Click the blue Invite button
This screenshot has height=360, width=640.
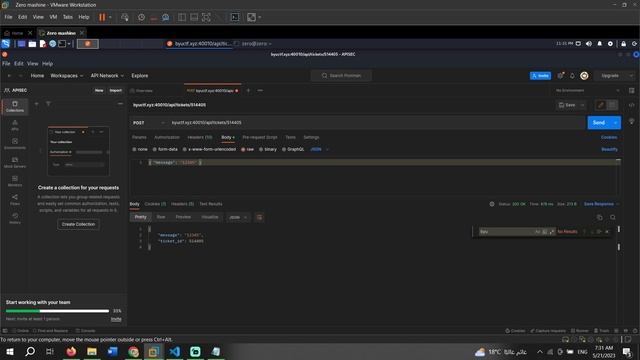coord(540,76)
